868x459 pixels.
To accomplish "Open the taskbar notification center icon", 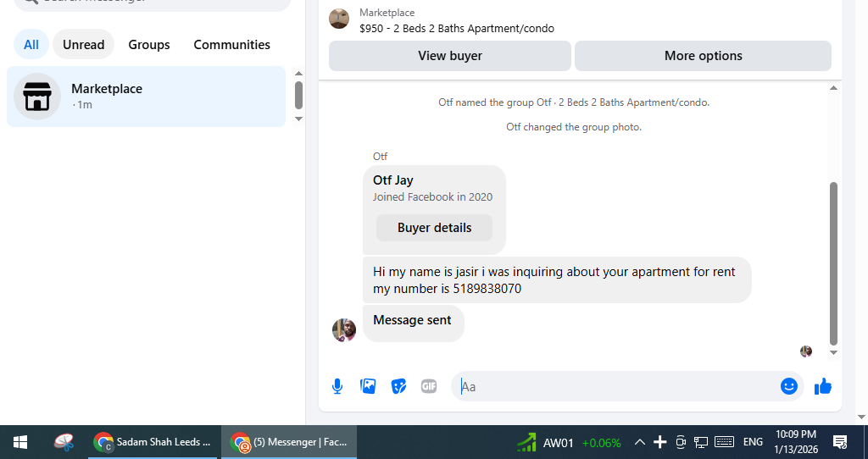I will coord(840,442).
